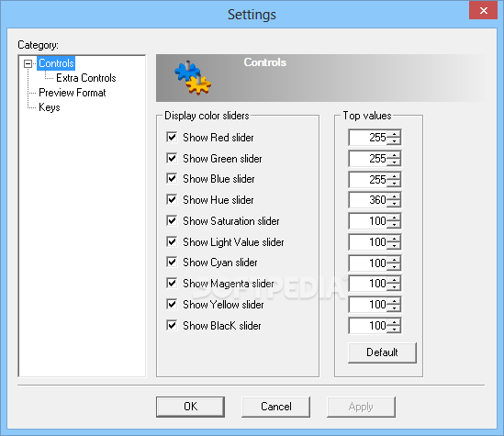504x436 pixels.
Task: Decrease the Blue top value with down arrow
Action: pyautogui.click(x=394, y=183)
